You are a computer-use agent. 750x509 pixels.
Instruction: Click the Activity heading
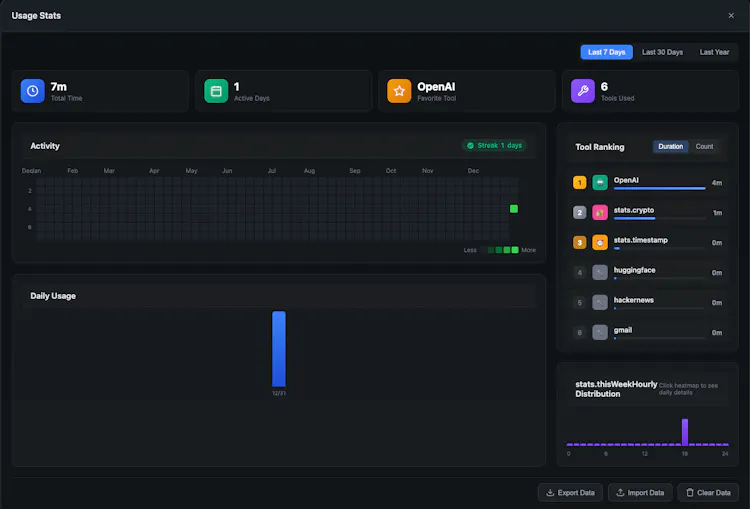point(45,146)
